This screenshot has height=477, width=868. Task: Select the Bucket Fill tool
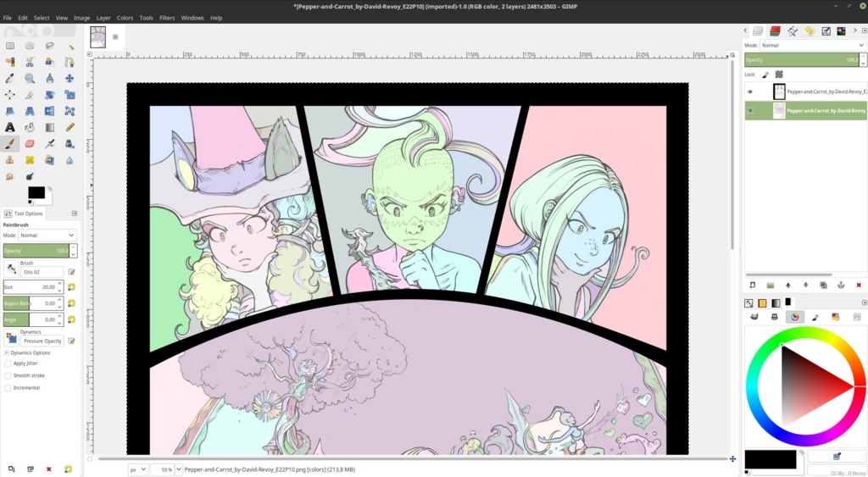pyautogui.click(x=30, y=127)
